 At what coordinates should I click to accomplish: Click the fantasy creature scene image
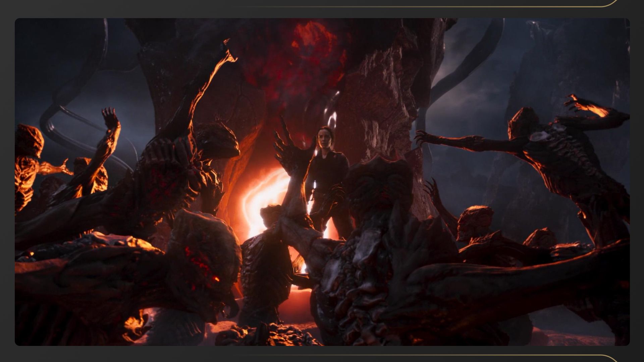click(x=322, y=182)
